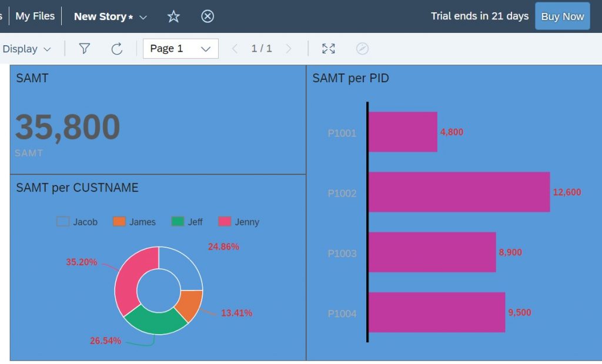Viewport: 602px width, 364px height.
Task: Go to the previous page arrow
Action: (235, 49)
